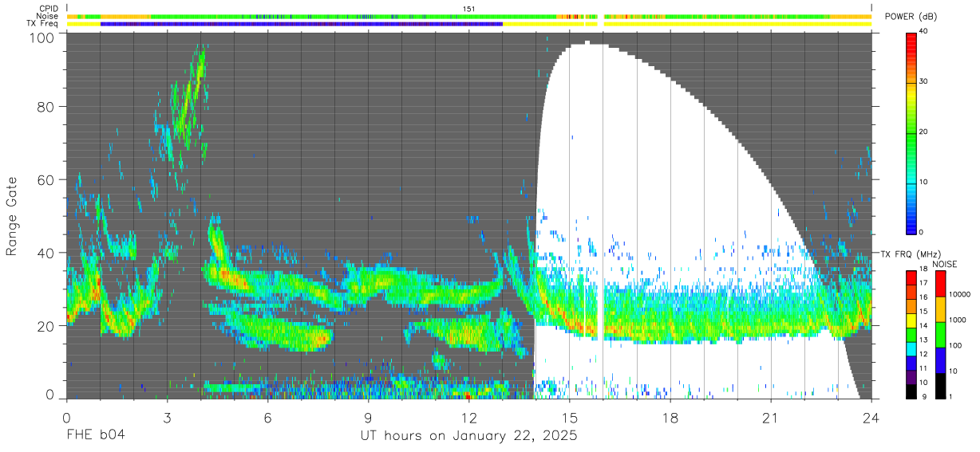Screen dimensions: 980x452
Task: Click the power color scale bar
Action: [x=911, y=132]
